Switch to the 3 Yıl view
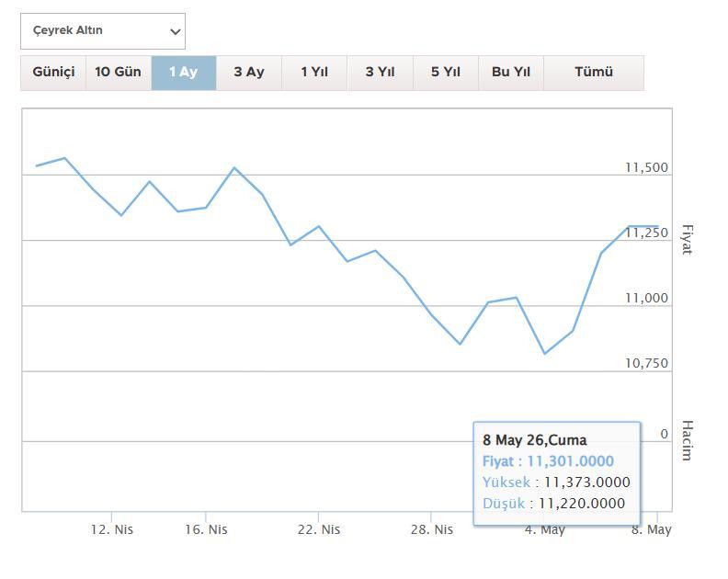Viewport: 728px width, 579px height. point(381,73)
